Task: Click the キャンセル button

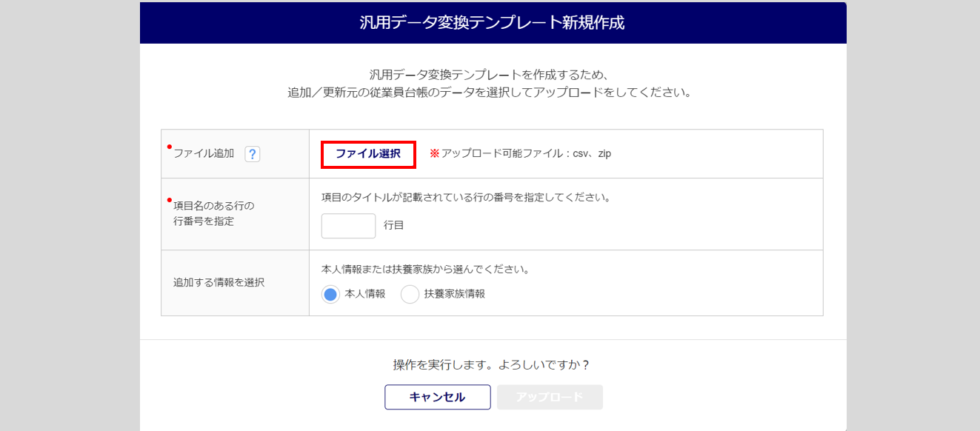Action: point(437,397)
